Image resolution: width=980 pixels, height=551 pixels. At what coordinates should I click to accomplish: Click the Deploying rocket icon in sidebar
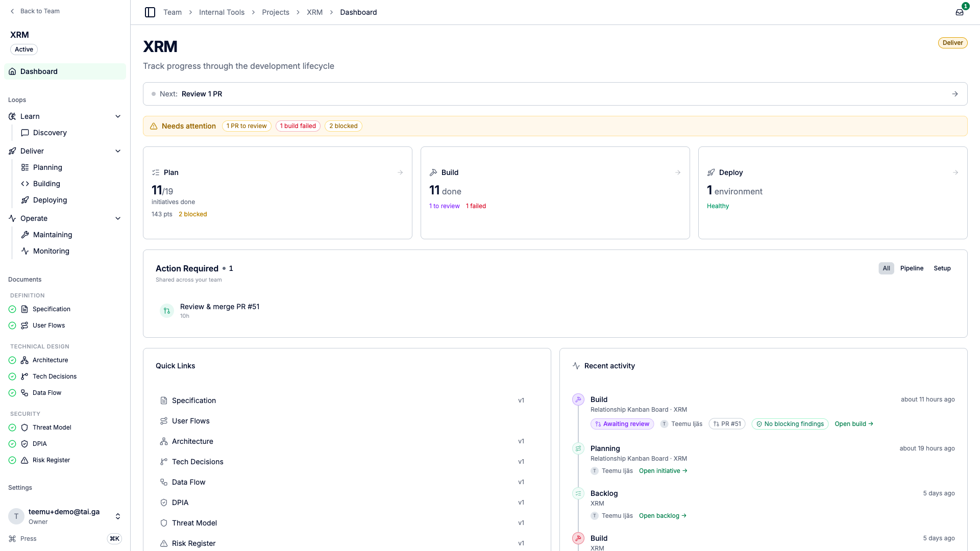tap(25, 200)
